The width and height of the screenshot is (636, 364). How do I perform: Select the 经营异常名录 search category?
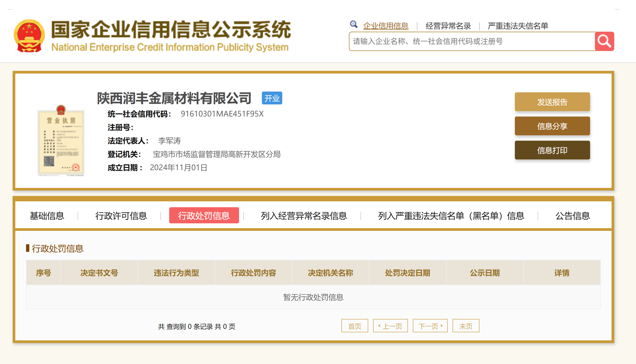(x=448, y=26)
